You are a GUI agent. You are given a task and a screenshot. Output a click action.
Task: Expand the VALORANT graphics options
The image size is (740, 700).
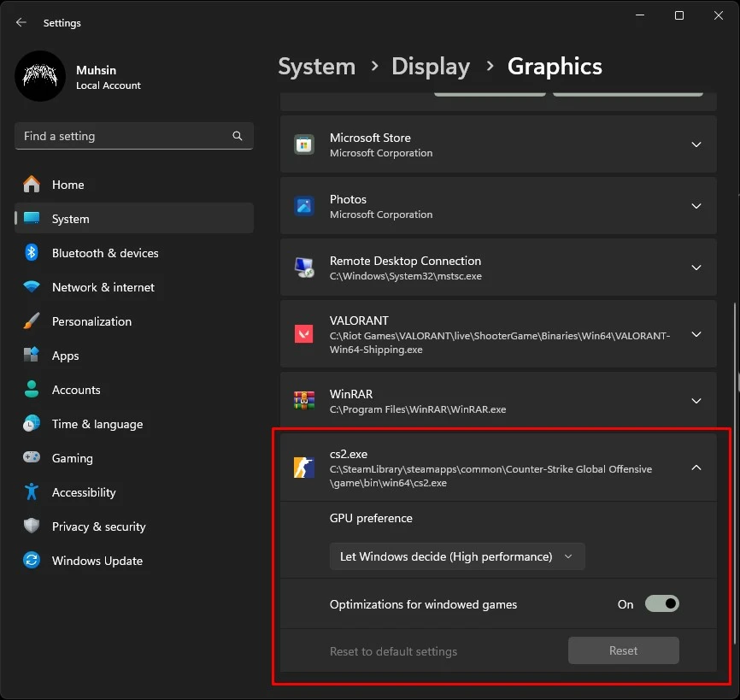coord(696,334)
